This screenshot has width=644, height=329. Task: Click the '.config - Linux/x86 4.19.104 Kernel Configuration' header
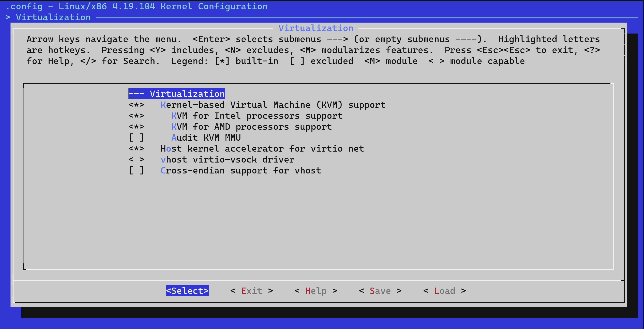coord(137,6)
